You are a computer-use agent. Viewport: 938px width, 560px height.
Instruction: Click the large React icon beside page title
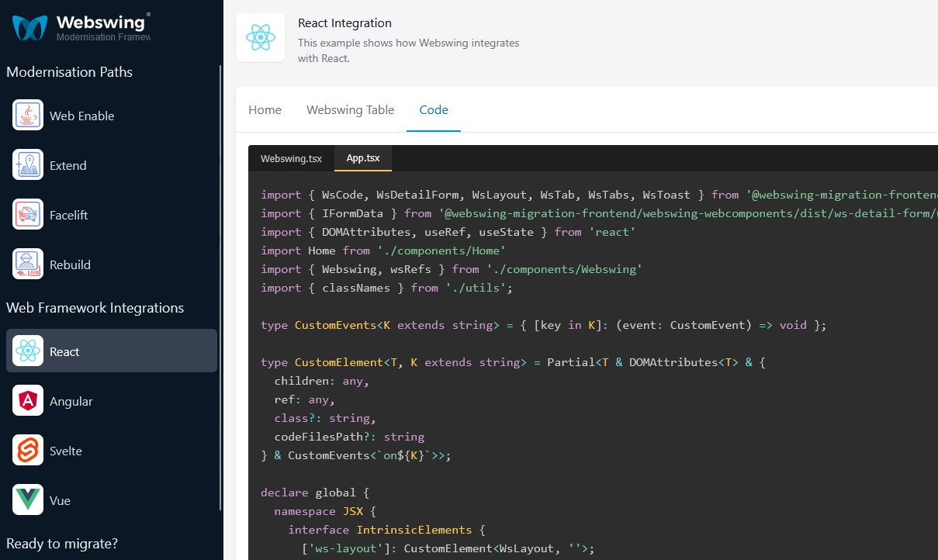click(261, 37)
